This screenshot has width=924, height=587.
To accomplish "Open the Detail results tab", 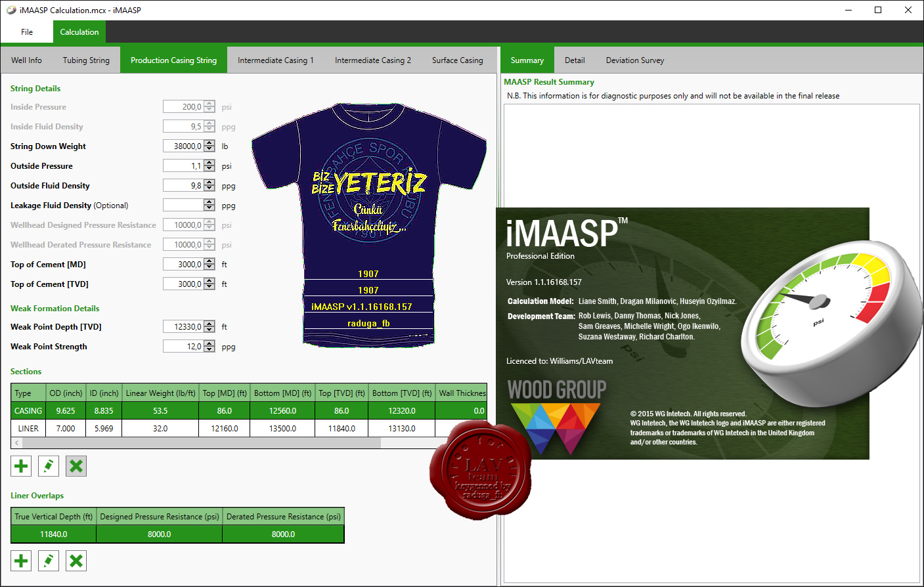I will (x=575, y=60).
